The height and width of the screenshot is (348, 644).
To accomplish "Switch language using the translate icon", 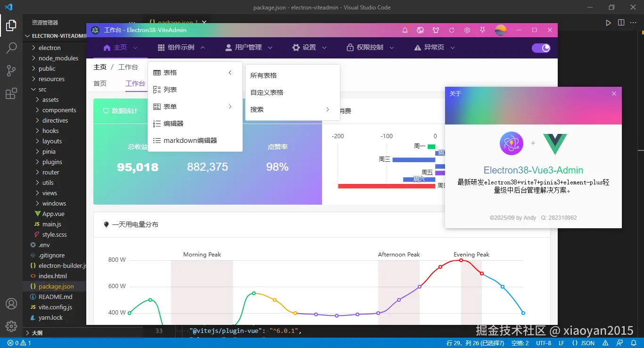I will (420, 30).
